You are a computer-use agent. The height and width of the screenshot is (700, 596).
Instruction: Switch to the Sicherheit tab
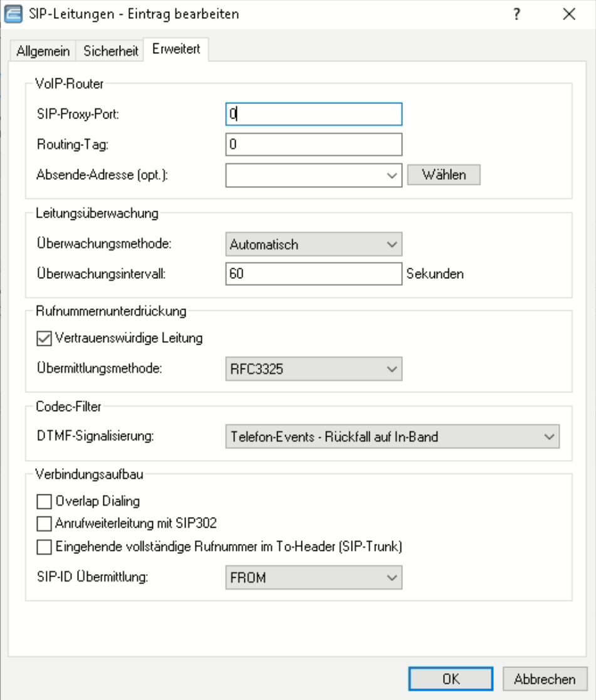[111, 51]
